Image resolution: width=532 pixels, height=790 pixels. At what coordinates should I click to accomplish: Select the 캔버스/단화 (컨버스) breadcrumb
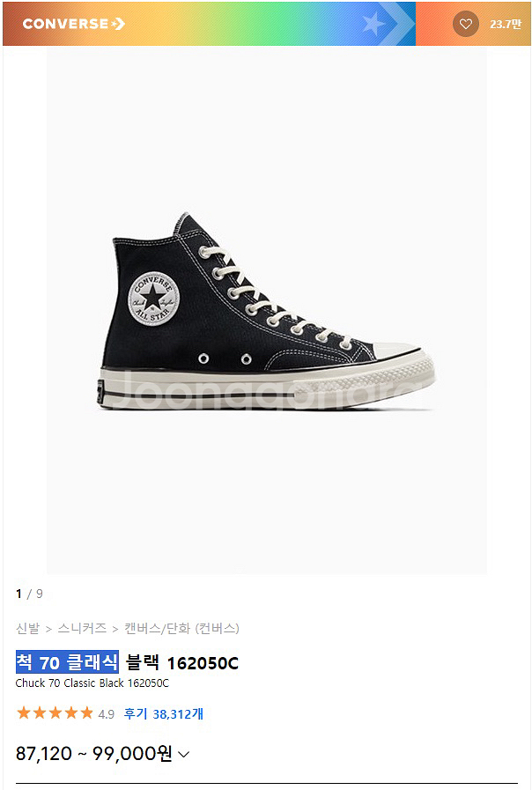click(x=181, y=628)
